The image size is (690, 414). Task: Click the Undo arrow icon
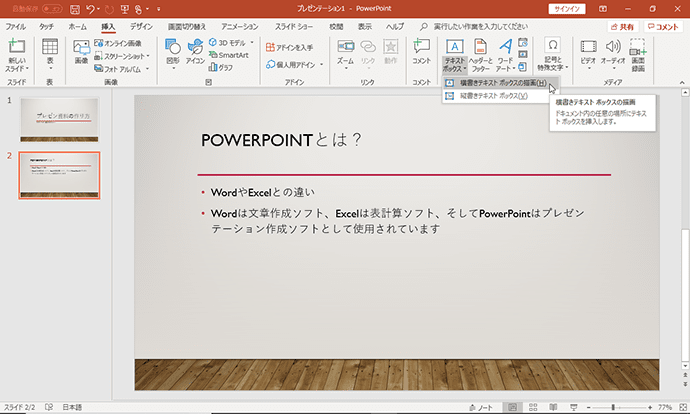pyautogui.click(x=90, y=9)
